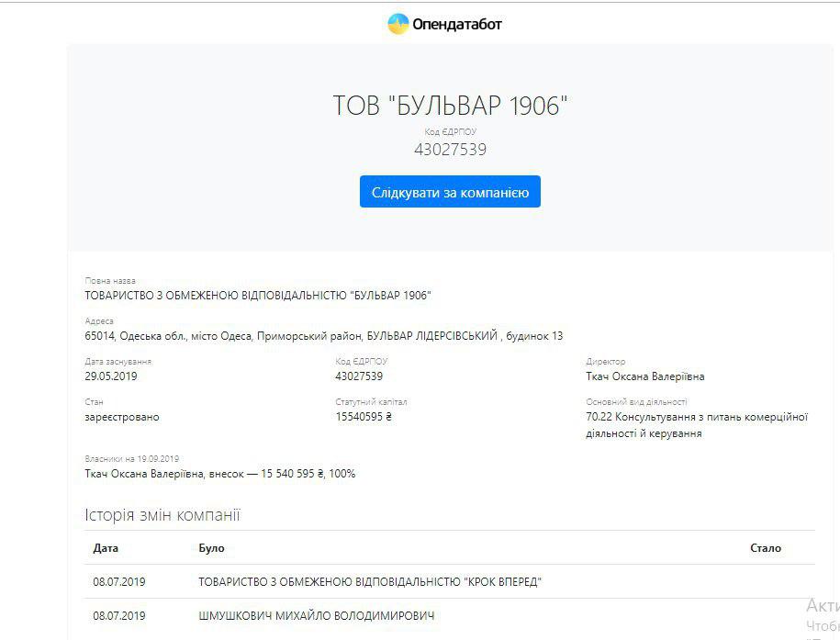Select the history row ШМУШКОВИЧ МИХАЙЛО ВОЛОДИМИРОВИЧ

[450, 616]
